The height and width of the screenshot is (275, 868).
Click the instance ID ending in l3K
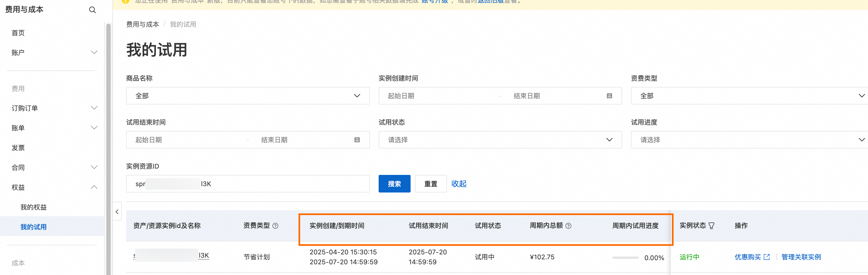click(x=171, y=256)
